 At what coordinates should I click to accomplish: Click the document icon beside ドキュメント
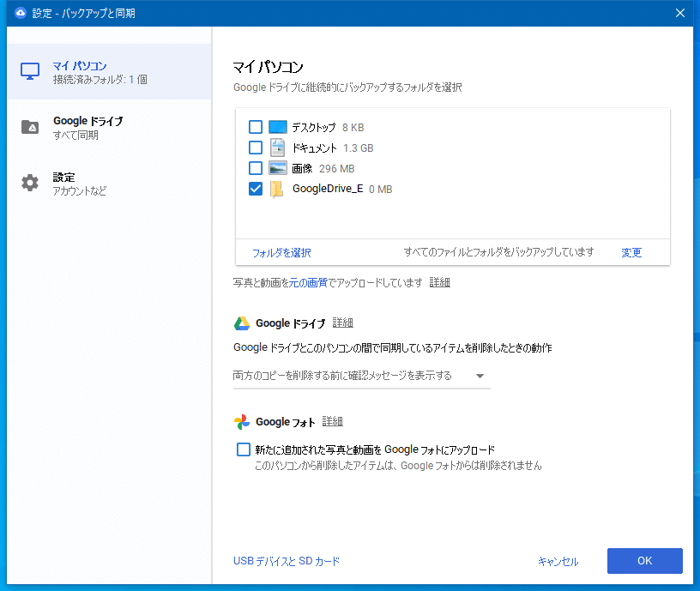[x=278, y=148]
